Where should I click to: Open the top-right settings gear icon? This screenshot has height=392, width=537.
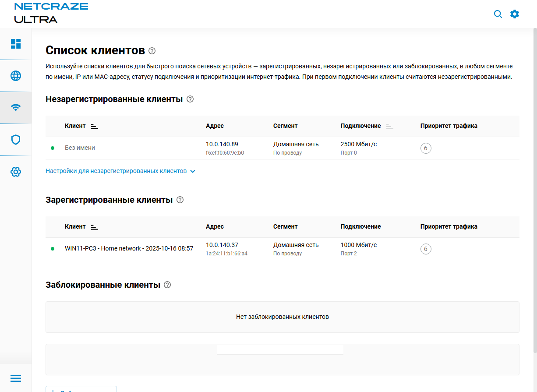515,14
